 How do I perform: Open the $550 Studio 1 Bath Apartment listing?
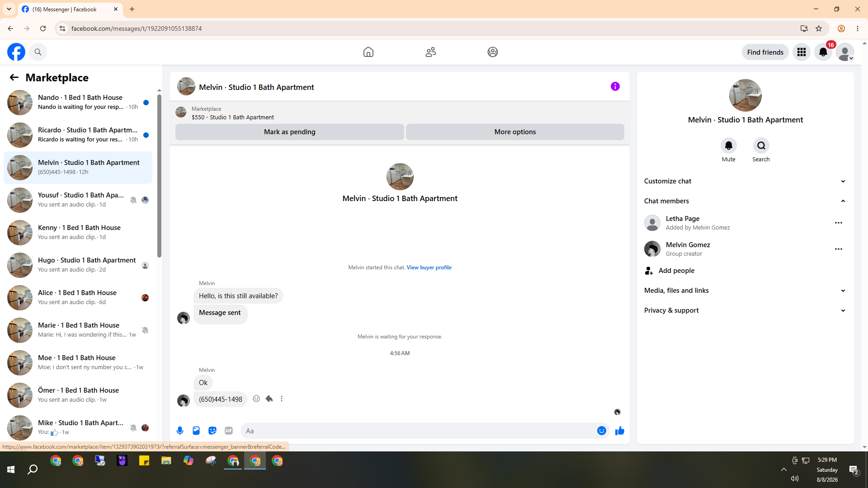(x=233, y=117)
